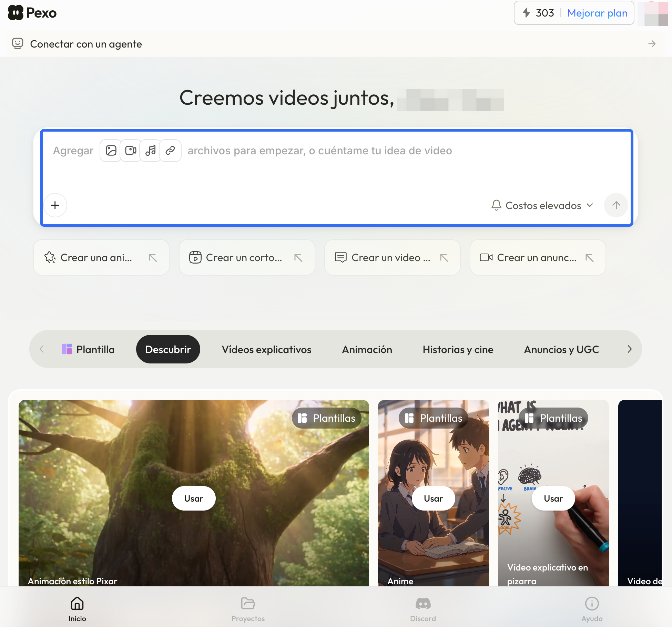This screenshot has height=627, width=672.
Task: Go to Proyectos folder icon
Action: point(248,604)
